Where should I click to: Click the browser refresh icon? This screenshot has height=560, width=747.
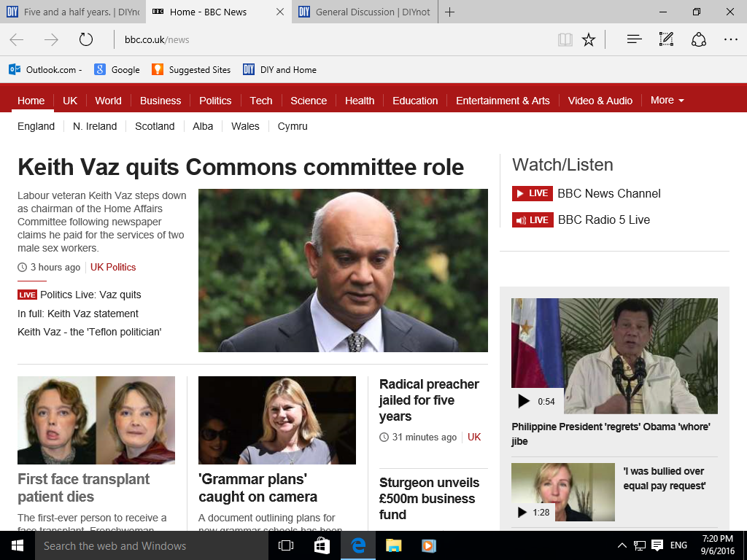[x=86, y=39]
